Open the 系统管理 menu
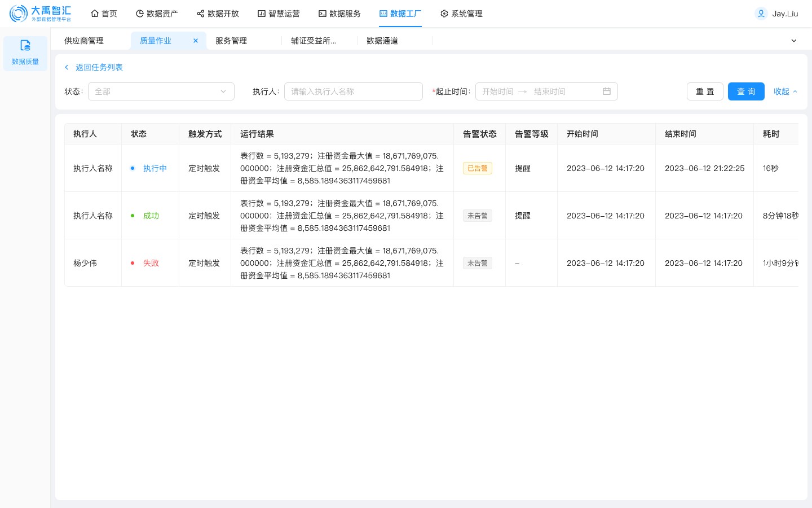The height and width of the screenshot is (508, 812). pyautogui.click(x=461, y=14)
